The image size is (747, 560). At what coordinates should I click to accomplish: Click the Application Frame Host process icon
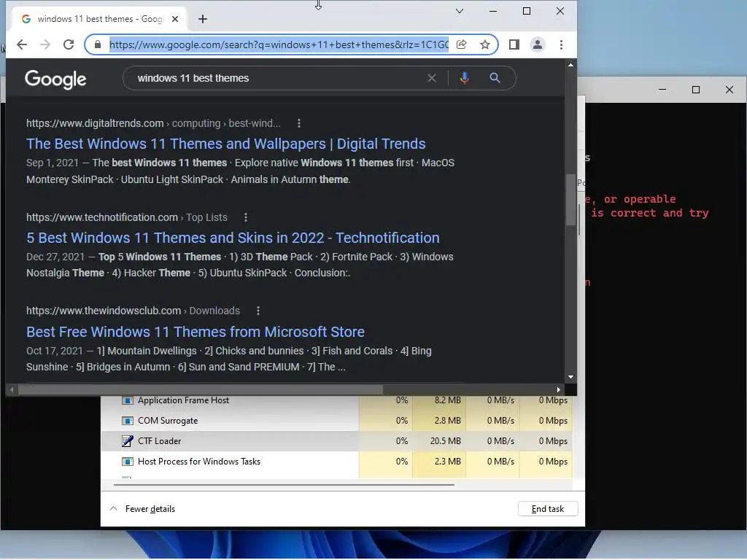[127, 400]
